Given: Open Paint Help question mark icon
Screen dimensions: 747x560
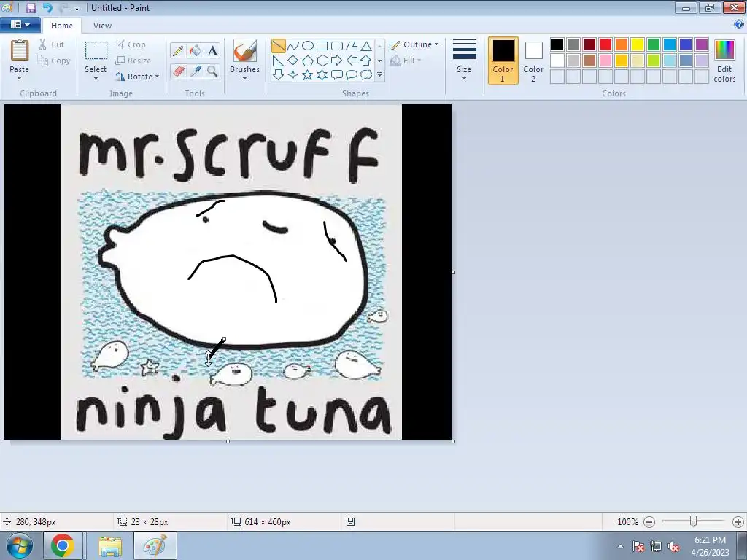Looking at the screenshot, I should click(740, 24).
